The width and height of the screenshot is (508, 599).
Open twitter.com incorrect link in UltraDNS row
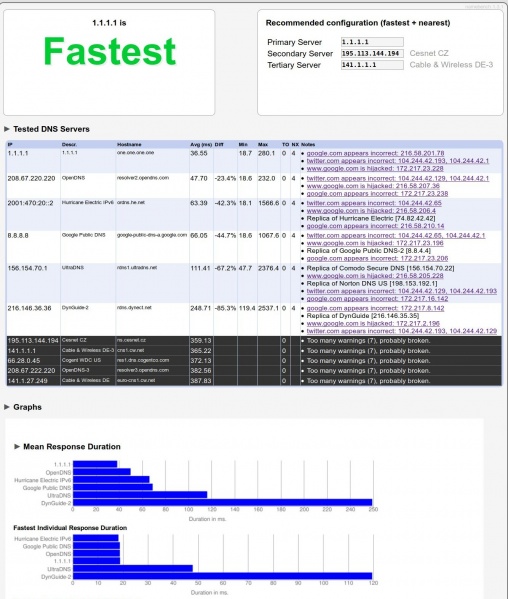pos(402,291)
